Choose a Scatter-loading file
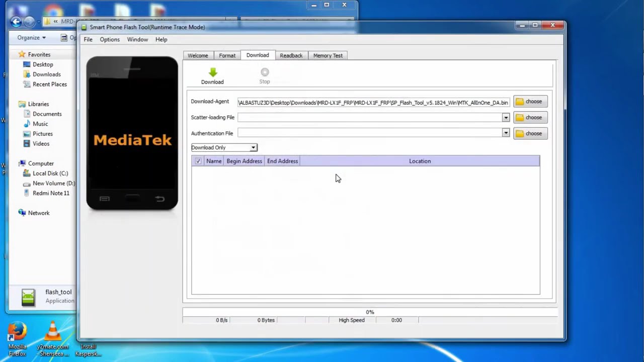This screenshot has width=644, height=362. 530,118
